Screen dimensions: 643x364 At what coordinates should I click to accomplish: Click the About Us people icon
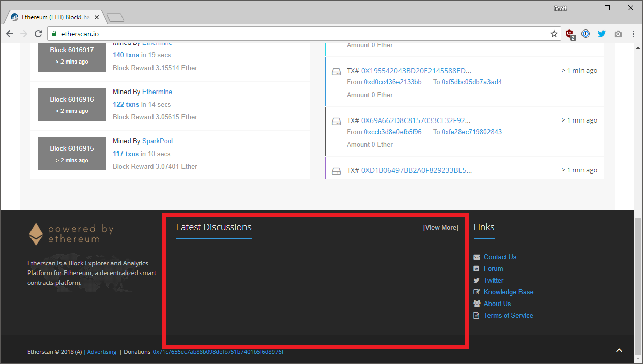pyautogui.click(x=477, y=304)
